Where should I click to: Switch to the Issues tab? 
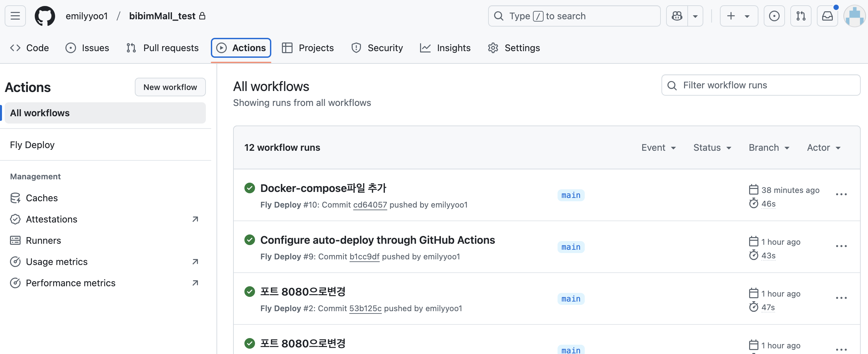(87, 48)
